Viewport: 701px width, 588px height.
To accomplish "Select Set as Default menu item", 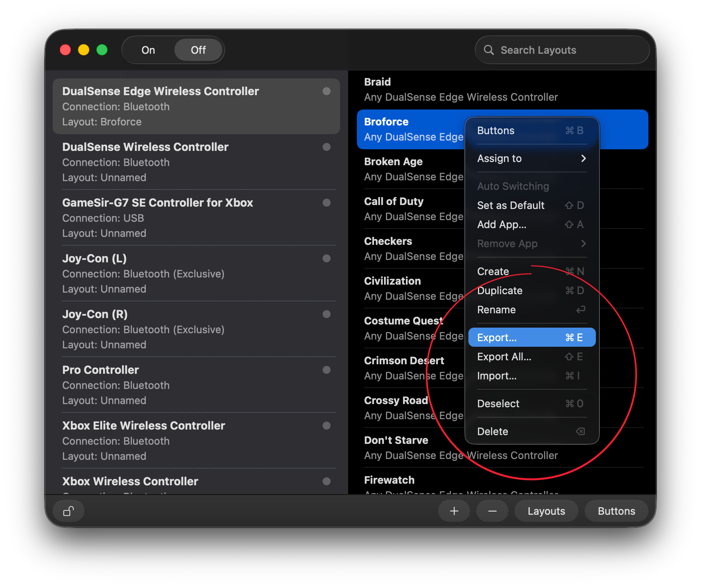I will click(532, 205).
